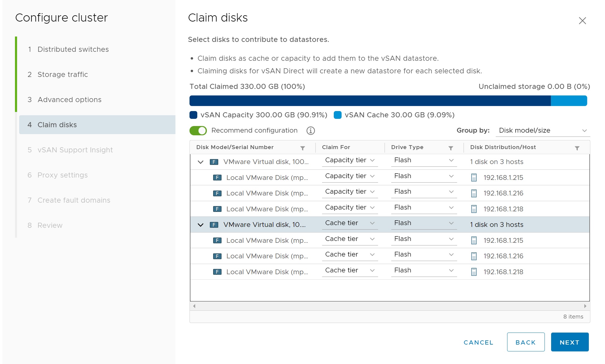Filter the Disk Model/Serial Number column
The width and height of the screenshot is (605, 364).
[x=303, y=148]
